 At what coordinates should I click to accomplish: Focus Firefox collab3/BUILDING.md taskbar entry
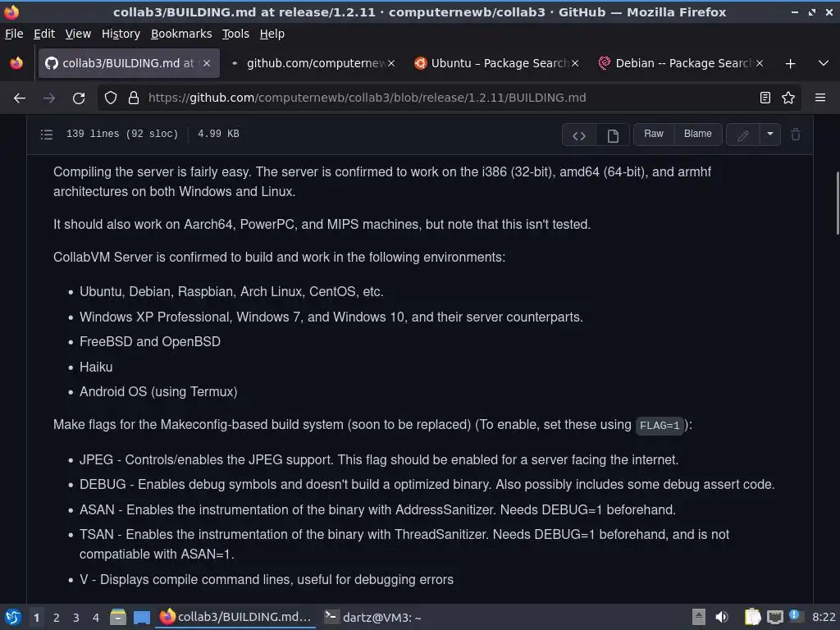[235, 617]
